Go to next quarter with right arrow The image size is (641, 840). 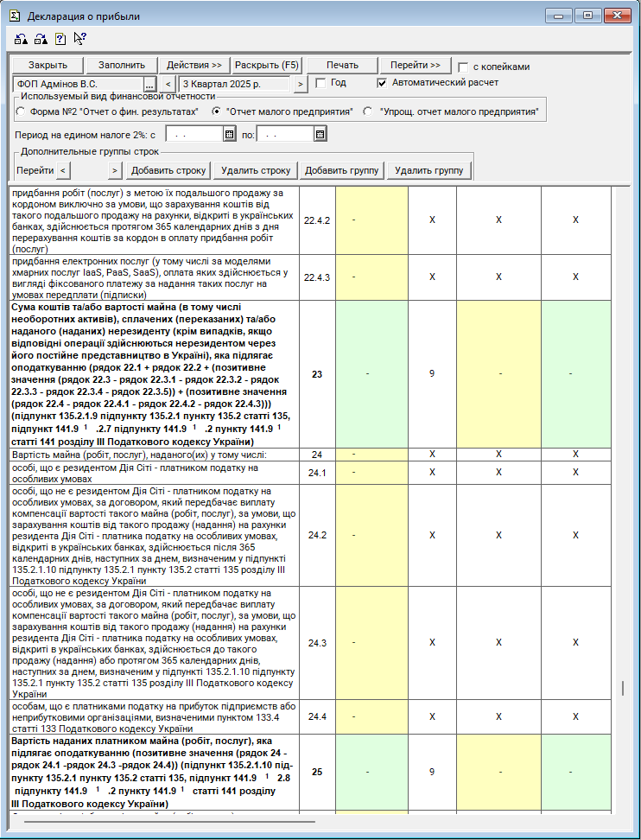[x=300, y=84]
